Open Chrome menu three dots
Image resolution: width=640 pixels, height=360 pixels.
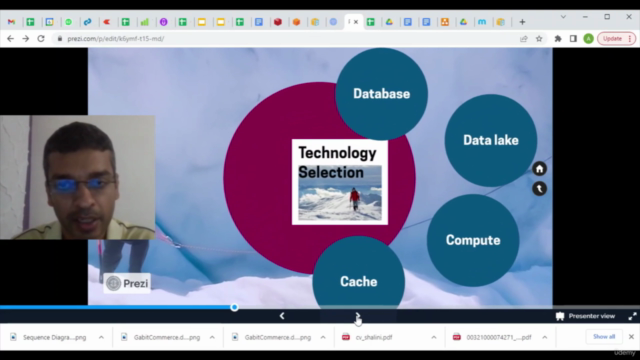point(630,39)
